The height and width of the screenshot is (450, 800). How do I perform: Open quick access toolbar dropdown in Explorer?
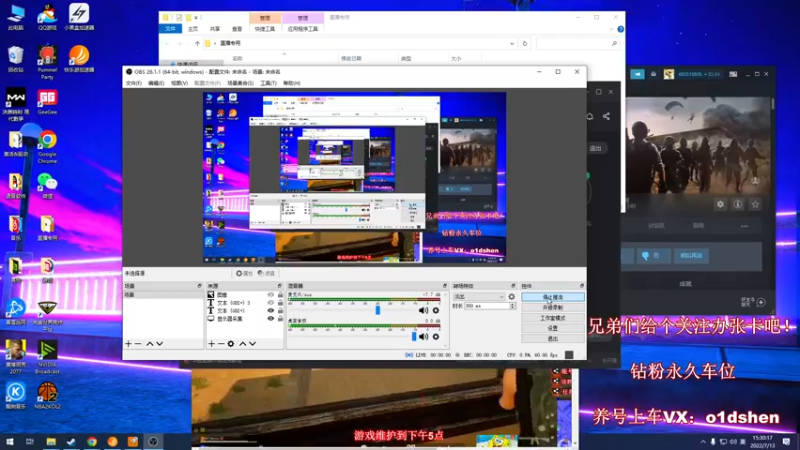[196, 17]
